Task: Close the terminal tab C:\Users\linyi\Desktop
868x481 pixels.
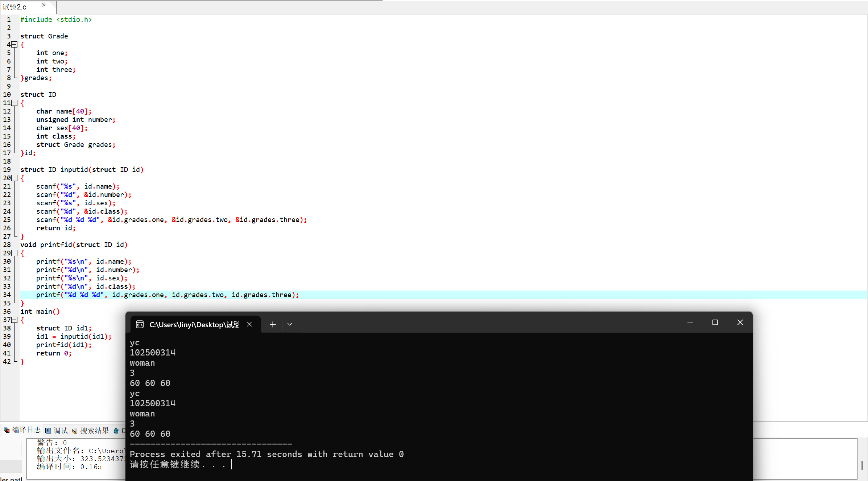Action: point(249,324)
